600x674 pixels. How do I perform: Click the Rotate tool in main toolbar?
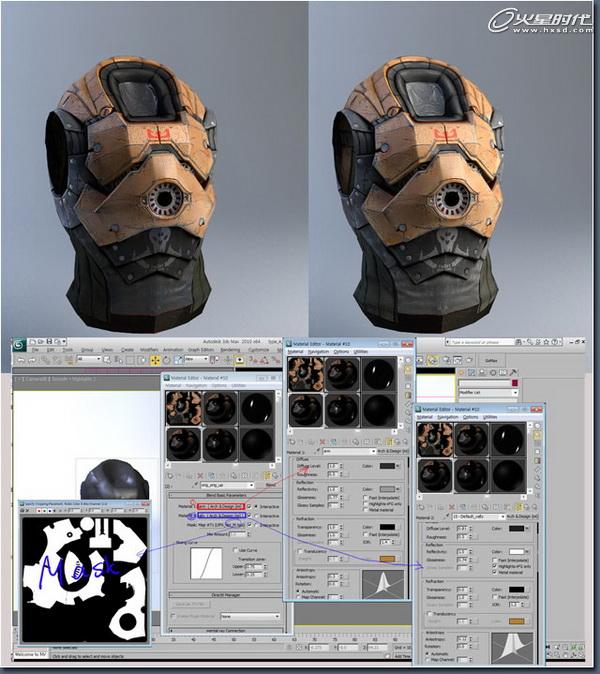(166, 360)
